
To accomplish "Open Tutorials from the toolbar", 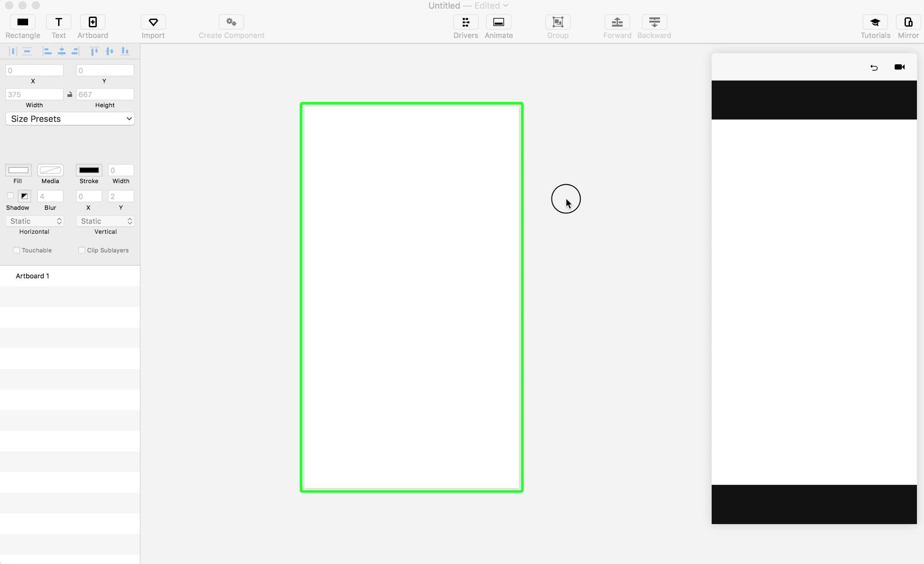I will (x=875, y=23).
